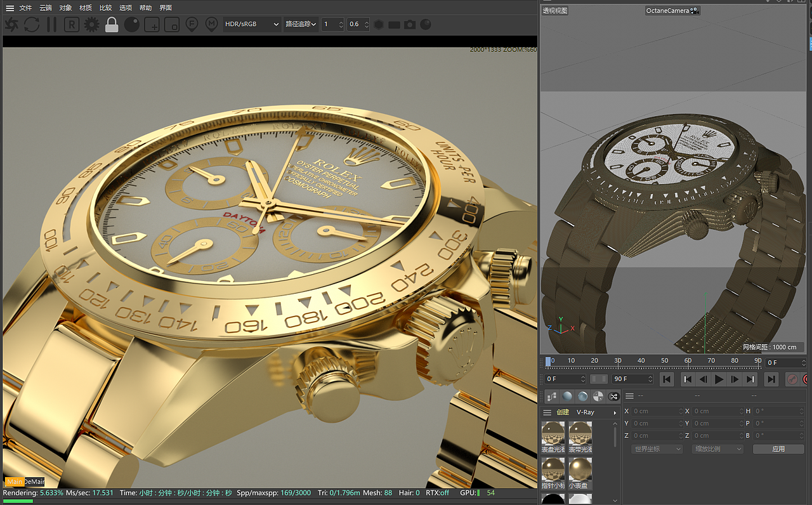The height and width of the screenshot is (505, 812).
Task: Click the 应用 apply button
Action: click(778, 449)
